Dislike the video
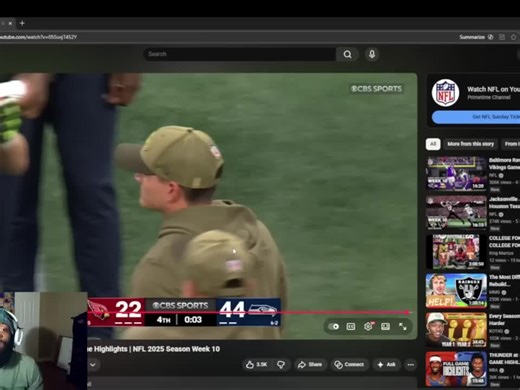The image size is (520, 390). click(x=281, y=365)
